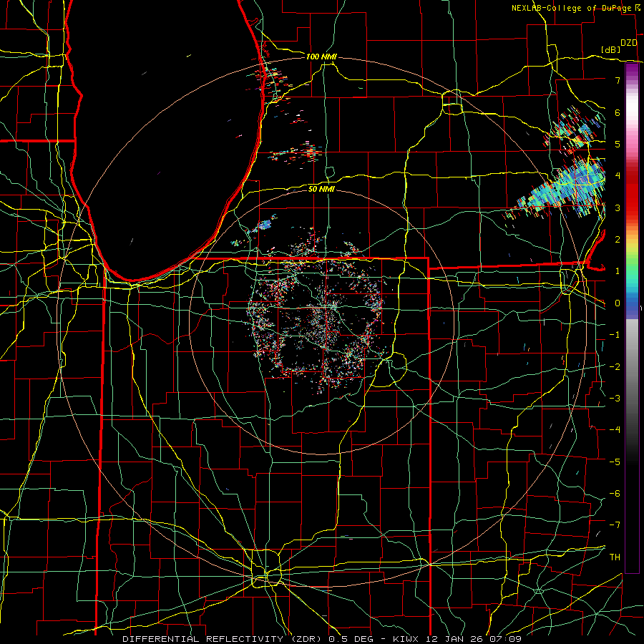Select the -7 value on the color scale
The image size is (644, 644).
pos(615,525)
